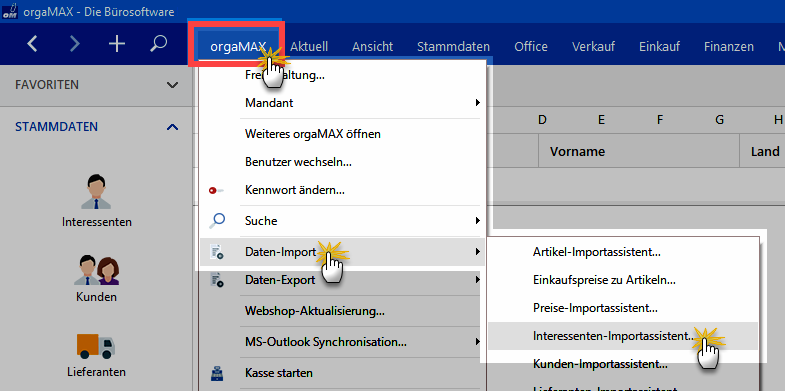Open the Stammdaten menu
The width and height of the screenshot is (785, 391).
(x=453, y=47)
